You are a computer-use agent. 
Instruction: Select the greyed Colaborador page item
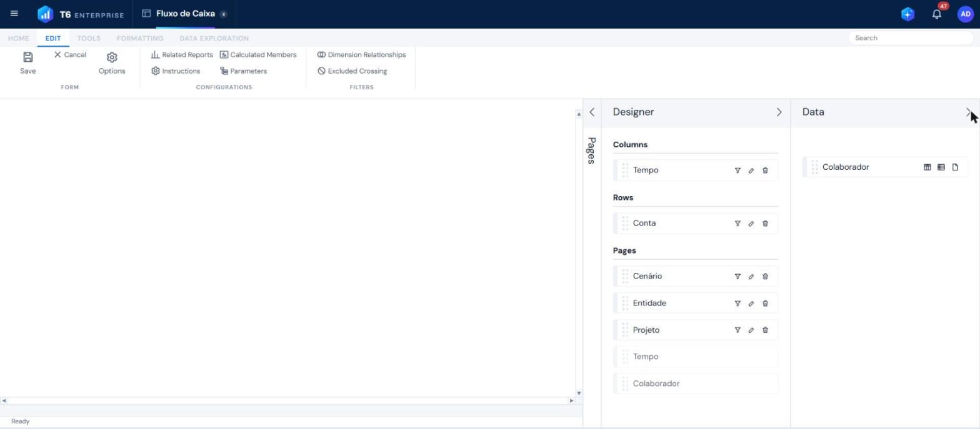696,383
